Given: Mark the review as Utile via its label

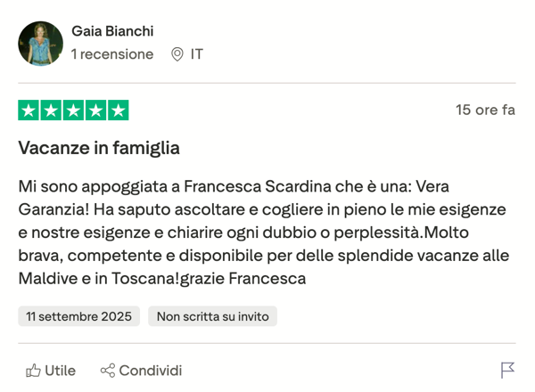Looking at the screenshot, I should (60, 371).
